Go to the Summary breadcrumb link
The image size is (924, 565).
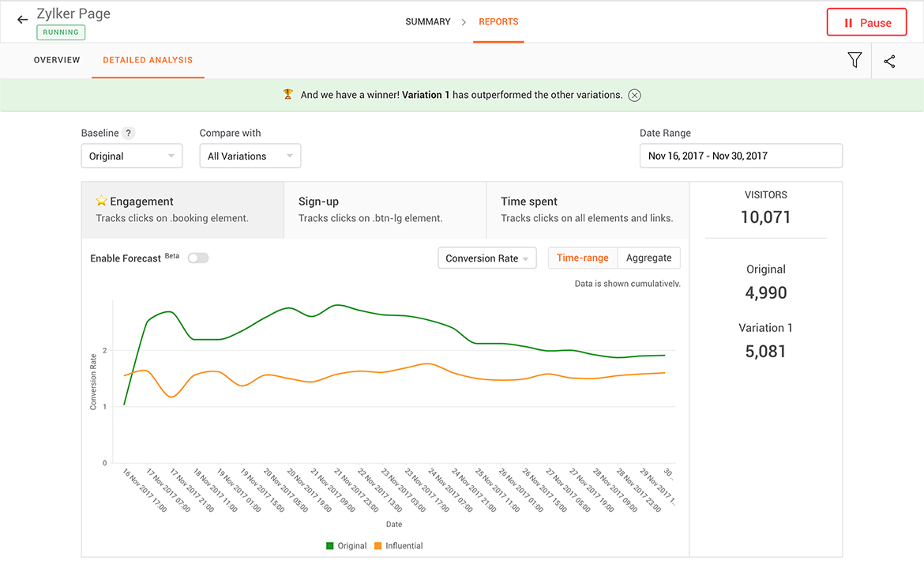click(x=428, y=22)
